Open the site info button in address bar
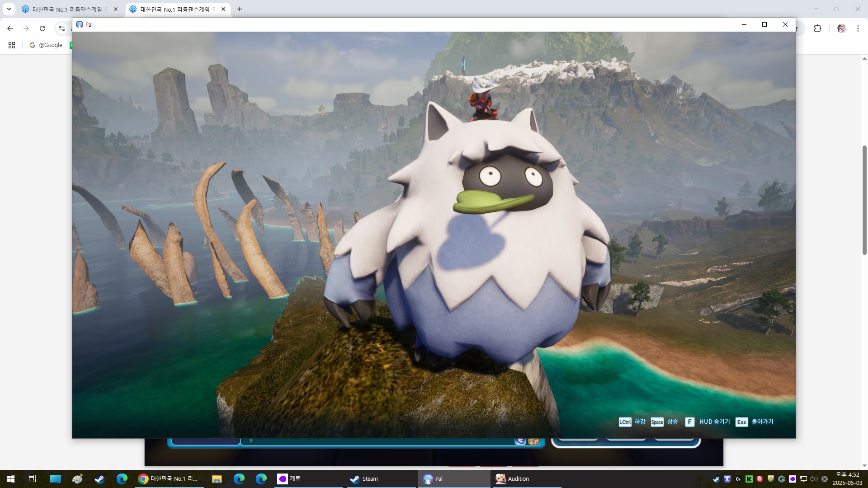868x488 pixels. [x=62, y=28]
